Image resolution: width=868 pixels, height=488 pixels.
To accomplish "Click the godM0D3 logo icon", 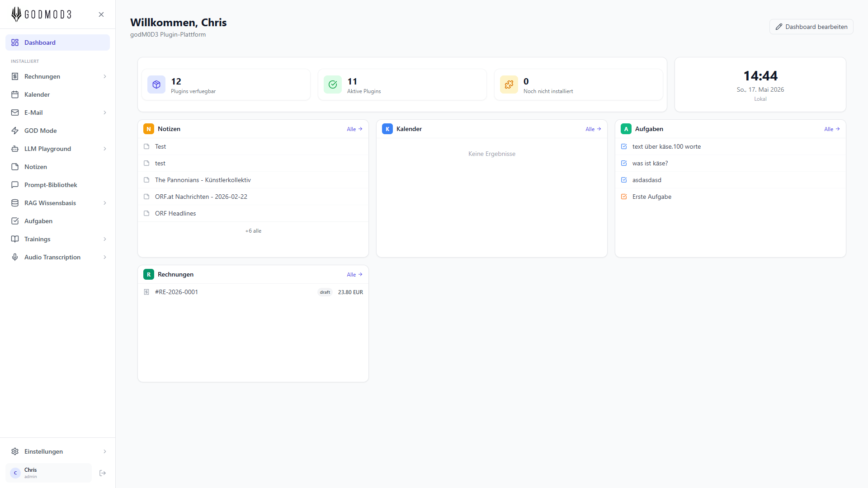I will [x=16, y=14].
